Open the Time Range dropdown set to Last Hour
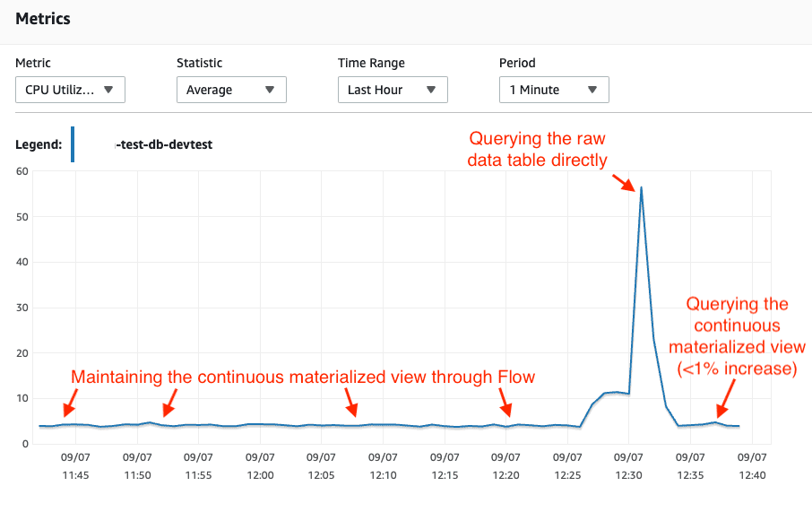This screenshot has height=512, width=812. click(x=393, y=90)
